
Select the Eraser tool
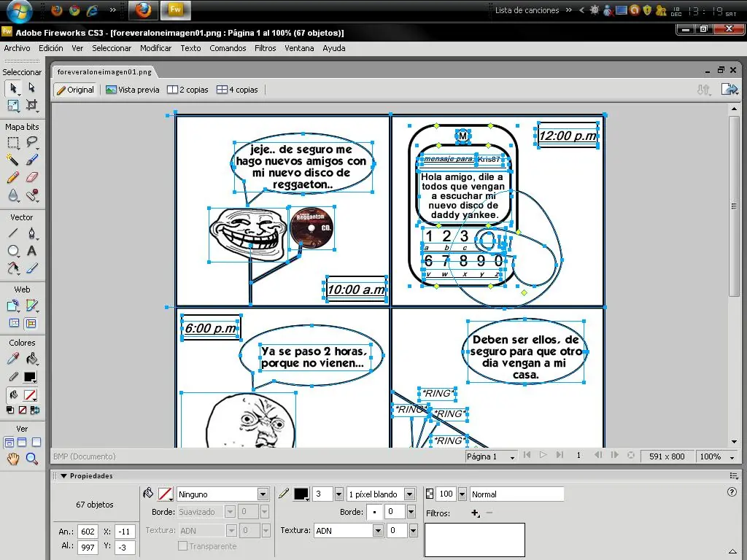coord(31,177)
